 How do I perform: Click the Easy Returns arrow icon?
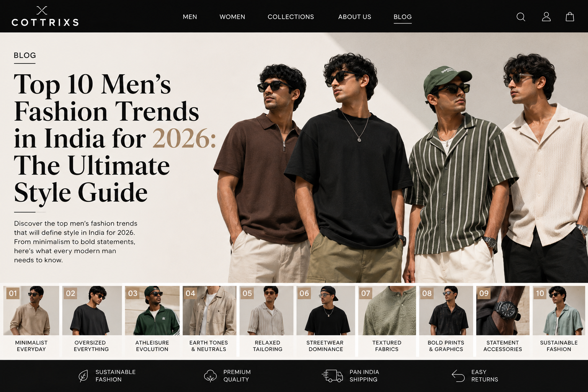(x=458, y=376)
